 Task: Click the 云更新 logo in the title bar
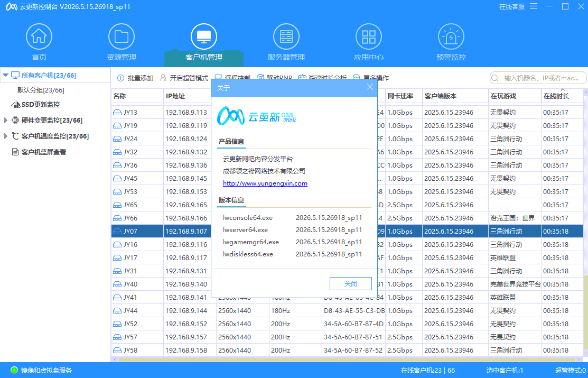[x=11, y=7]
